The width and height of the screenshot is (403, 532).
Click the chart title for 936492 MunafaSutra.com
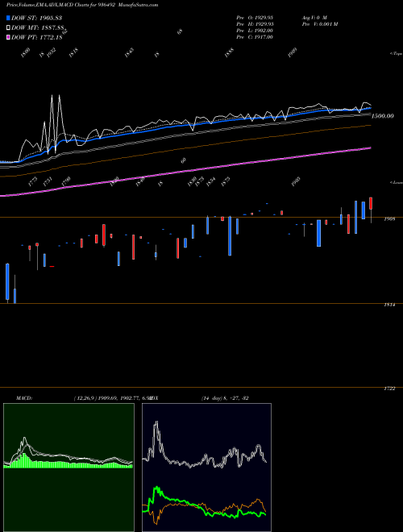click(x=81, y=5)
